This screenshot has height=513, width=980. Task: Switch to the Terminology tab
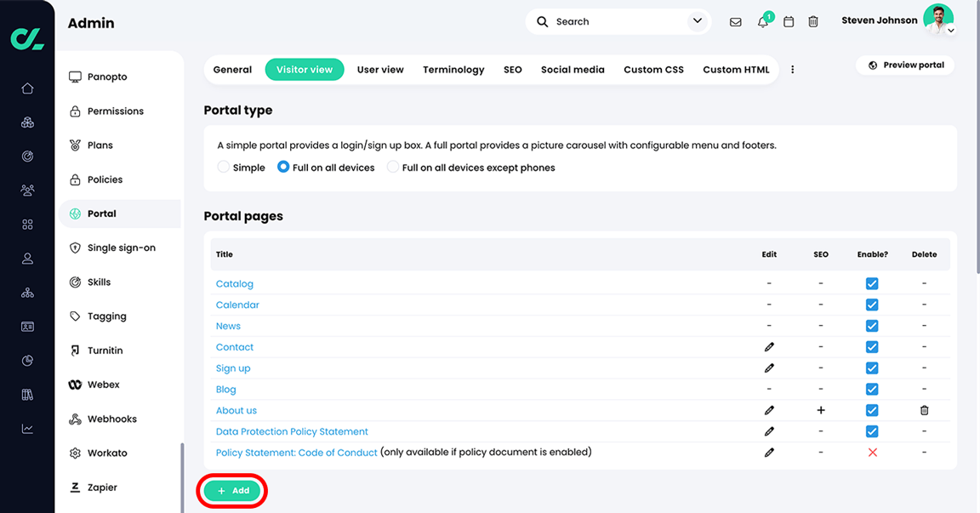pos(453,70)
